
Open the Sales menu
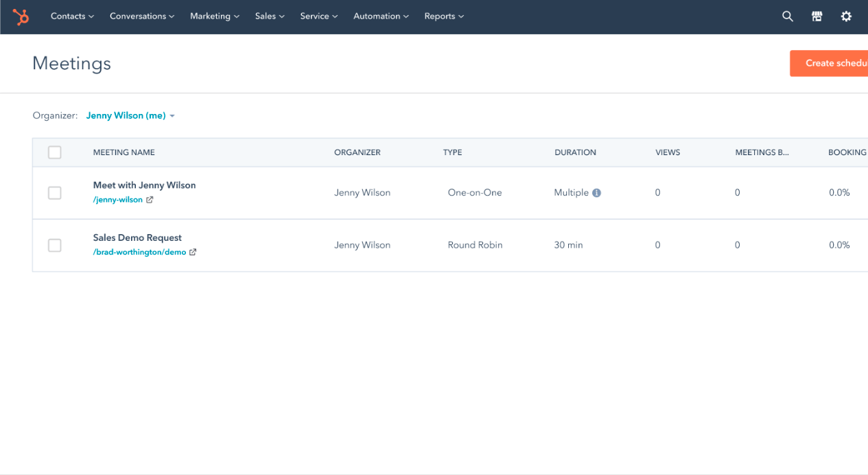[269, 16]
